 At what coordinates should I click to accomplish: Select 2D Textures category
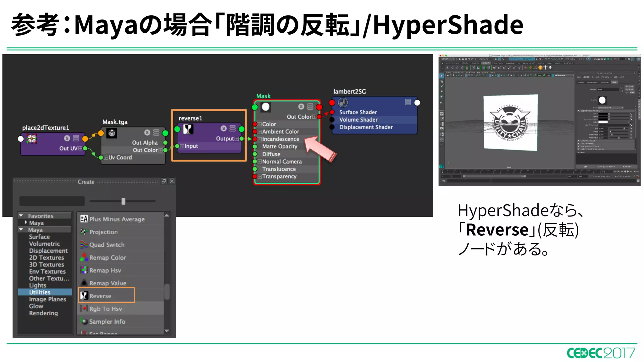[47, 257]
